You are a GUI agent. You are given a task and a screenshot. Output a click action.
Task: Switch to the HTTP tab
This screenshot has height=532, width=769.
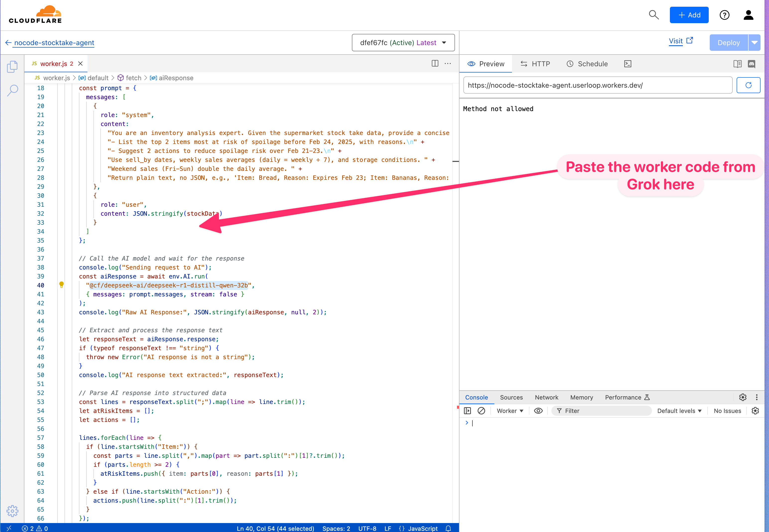point(535,64)
